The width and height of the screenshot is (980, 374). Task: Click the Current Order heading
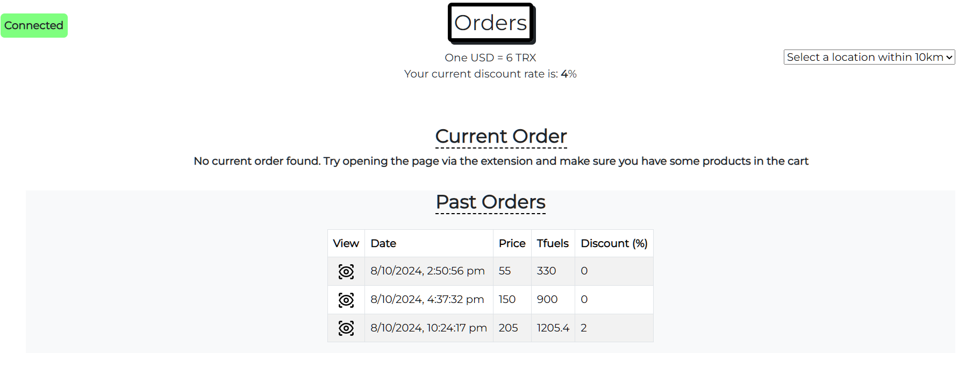tap(501, 136)
